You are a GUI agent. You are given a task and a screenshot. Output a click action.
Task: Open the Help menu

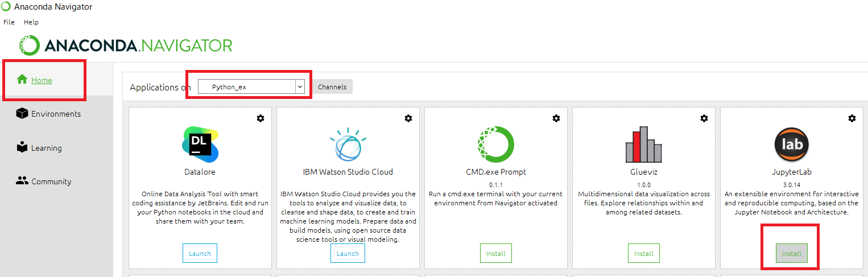31,22
